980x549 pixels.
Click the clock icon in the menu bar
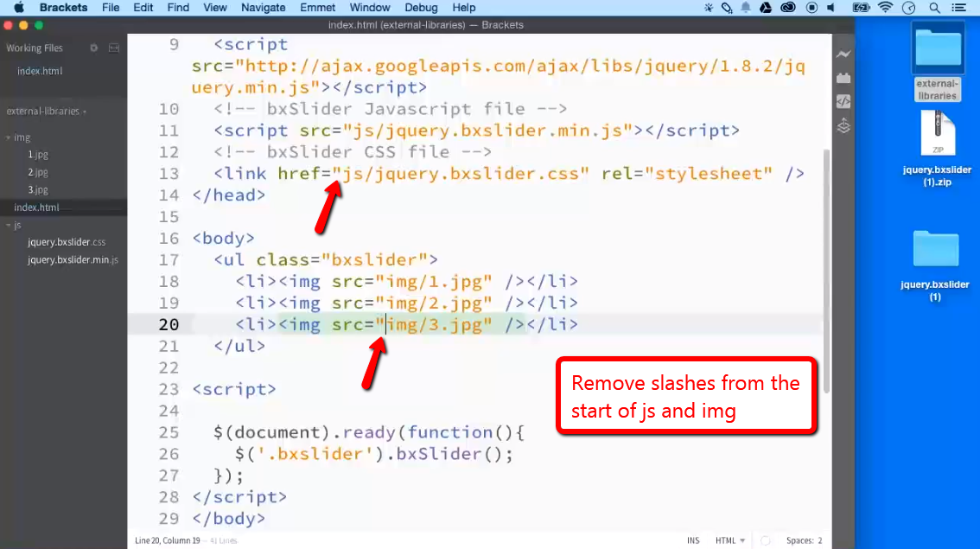[909, 8]
